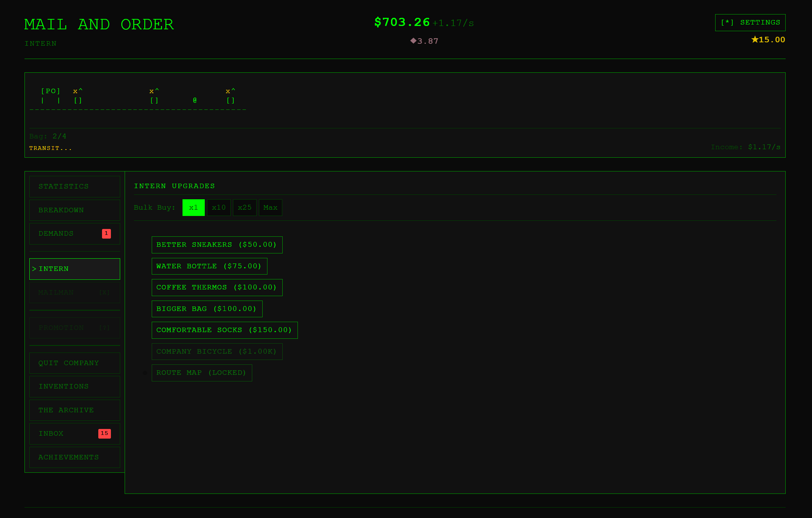This screenshot has height=518, width=812.
Task: Click the Bag: 2/4 status
Action: pyautogui.click(x=48, y=136)
